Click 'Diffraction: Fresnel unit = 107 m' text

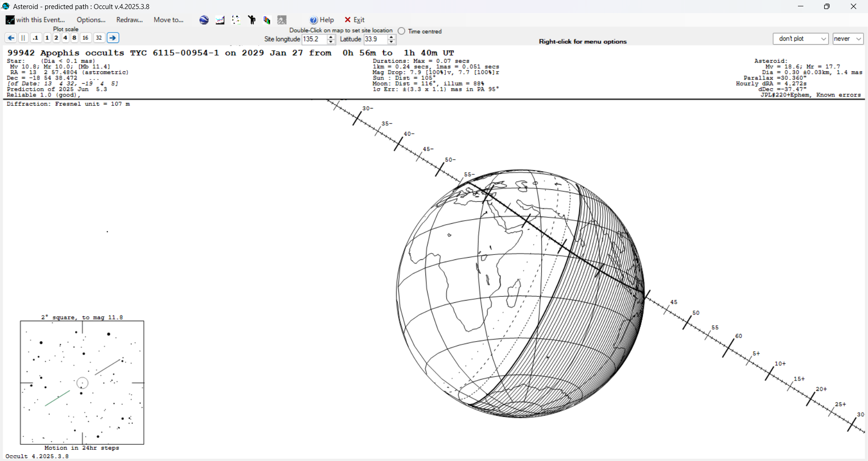68,104
